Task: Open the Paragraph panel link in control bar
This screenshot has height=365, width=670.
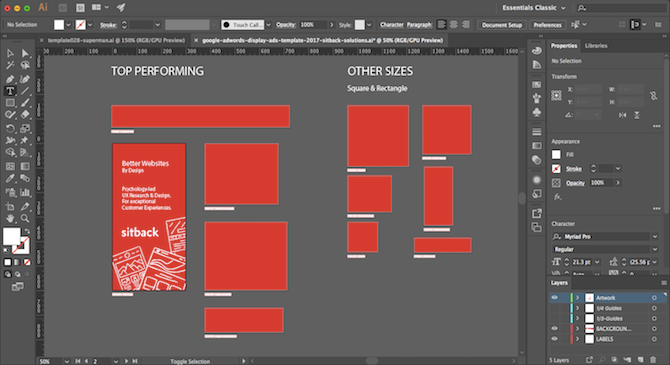Action: point(419,25)
